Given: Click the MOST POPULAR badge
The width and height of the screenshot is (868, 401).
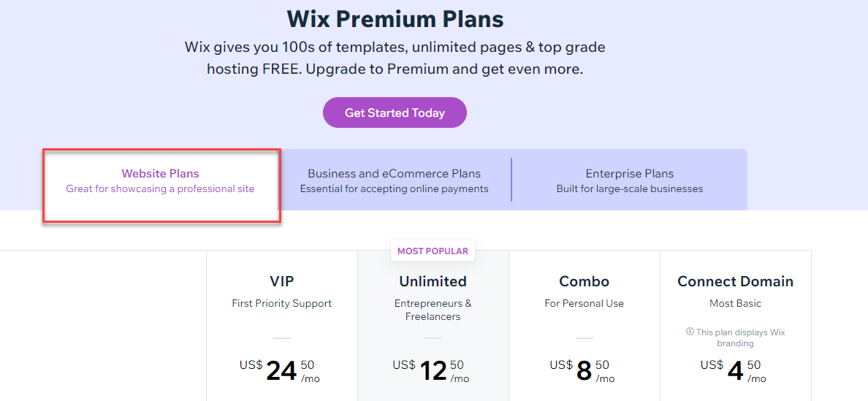Looking at the screenshot, I should (x=433, y=251).
